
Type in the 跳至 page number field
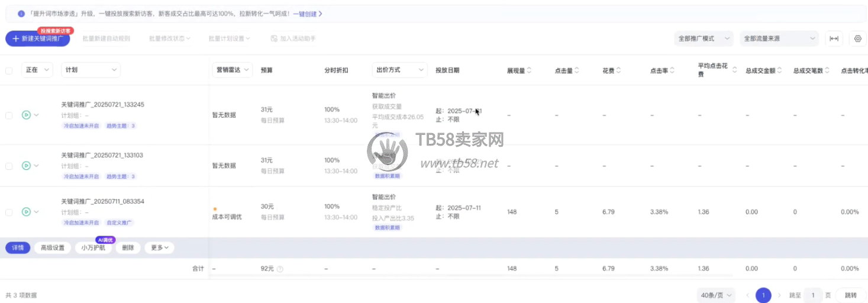tap(812, 295)
